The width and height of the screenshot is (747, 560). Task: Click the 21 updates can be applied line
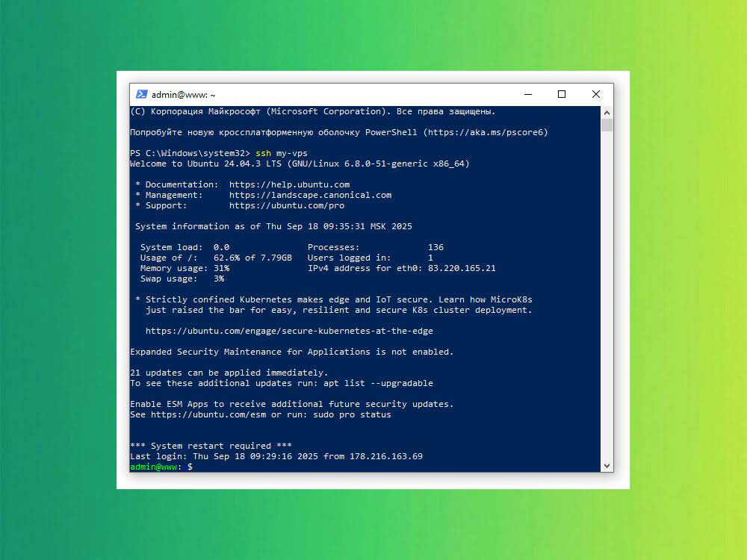pos(229,373)
